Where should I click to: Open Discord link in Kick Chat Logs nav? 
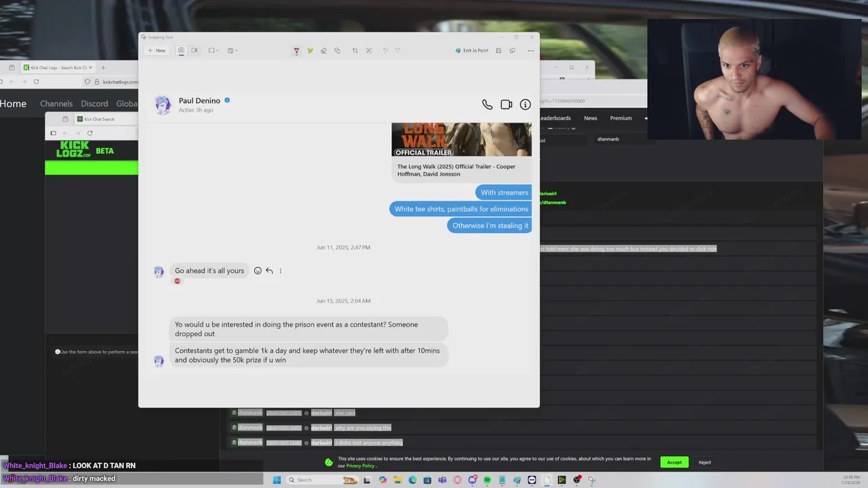click(94, 104)
